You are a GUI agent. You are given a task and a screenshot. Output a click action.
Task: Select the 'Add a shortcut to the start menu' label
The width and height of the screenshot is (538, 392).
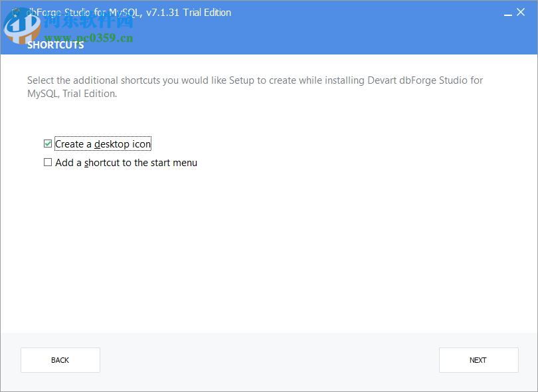(126, 162)
